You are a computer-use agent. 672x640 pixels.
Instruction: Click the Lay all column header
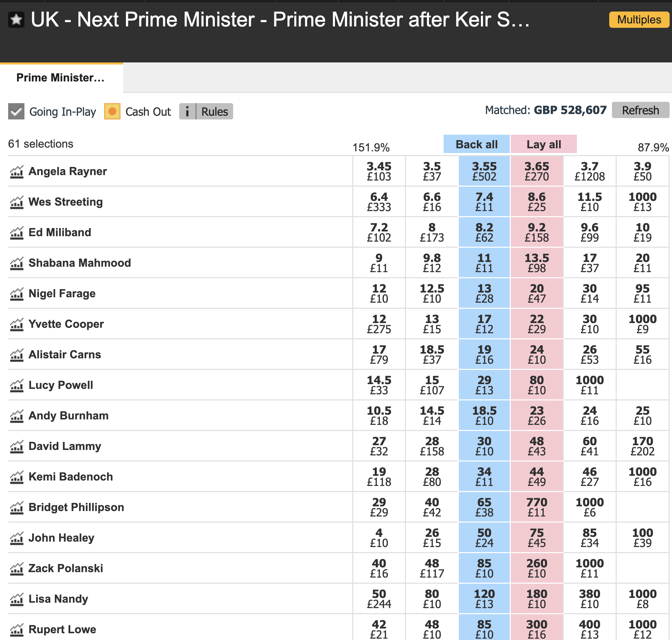point(543,144)
